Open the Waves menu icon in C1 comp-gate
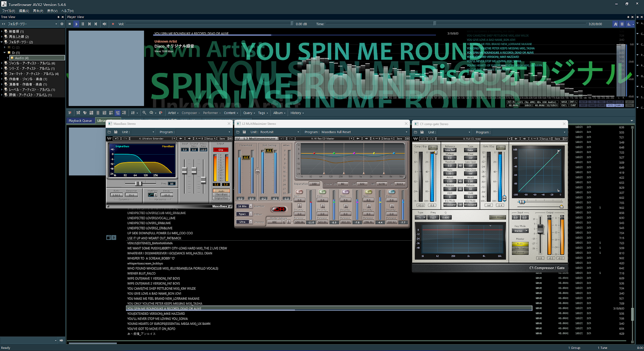 [415, 139]
